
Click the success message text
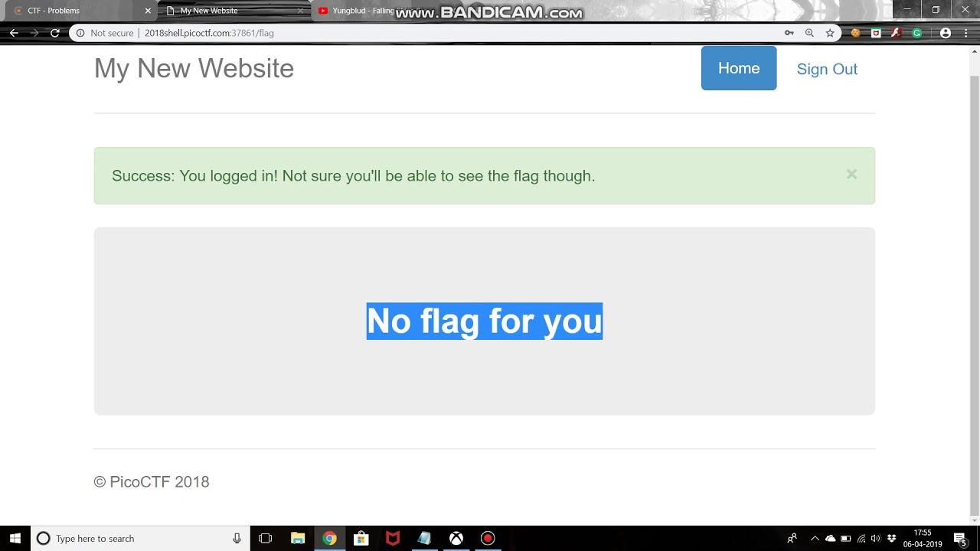pyautogui.click(x=353, y=176)
